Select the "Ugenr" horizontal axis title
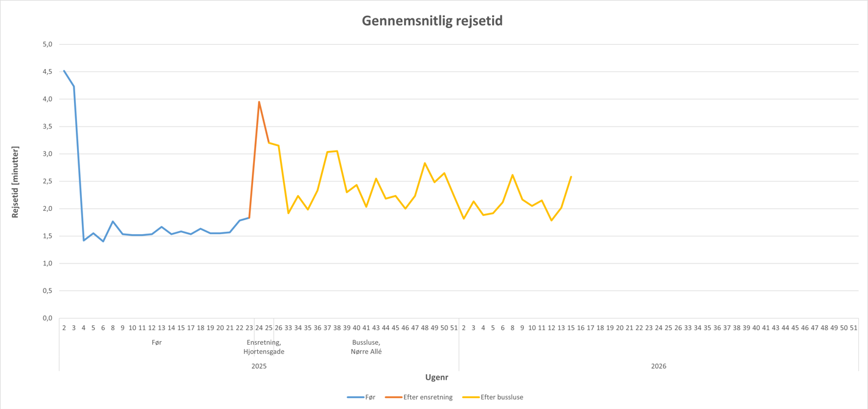868x409 pixels. [438, 377]
